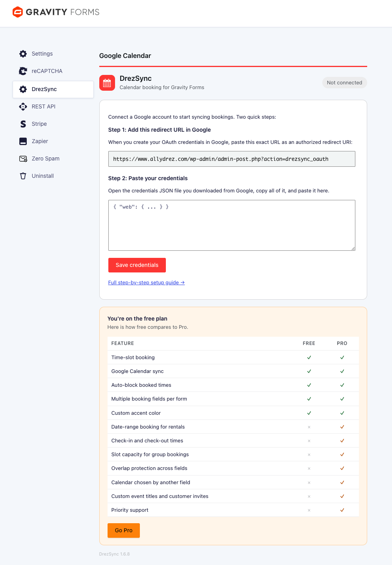Click Free x mark for Check-in times
392x565 pixels.
tap(309, 441)
